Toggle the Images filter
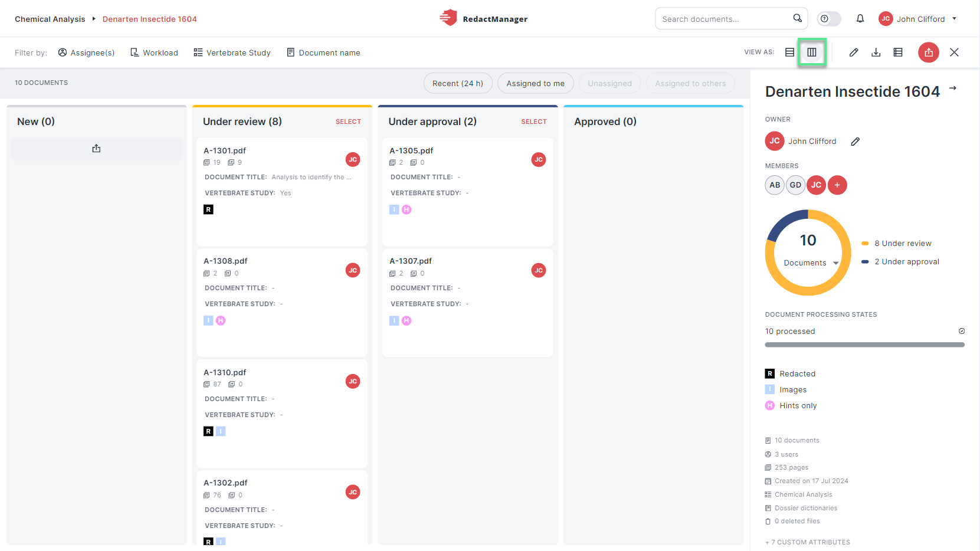980x551 pixels. pyautogui.click(x=786, y=389)
